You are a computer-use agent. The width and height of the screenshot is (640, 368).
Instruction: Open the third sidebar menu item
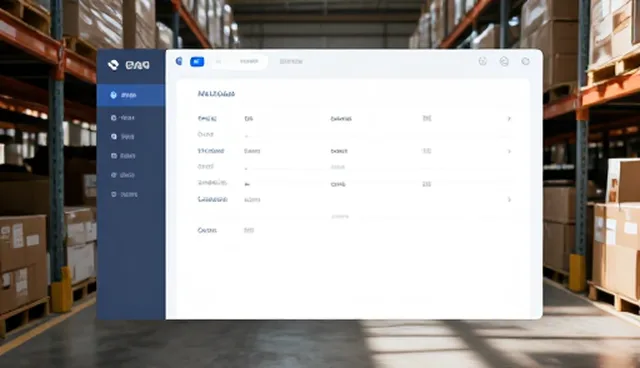123,137
